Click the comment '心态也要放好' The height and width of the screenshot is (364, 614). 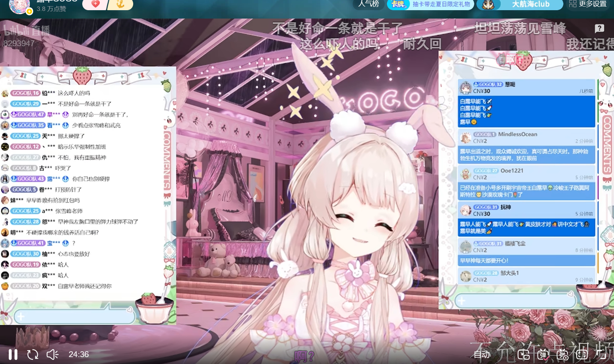pyautogui.click(x=74, y=254)
